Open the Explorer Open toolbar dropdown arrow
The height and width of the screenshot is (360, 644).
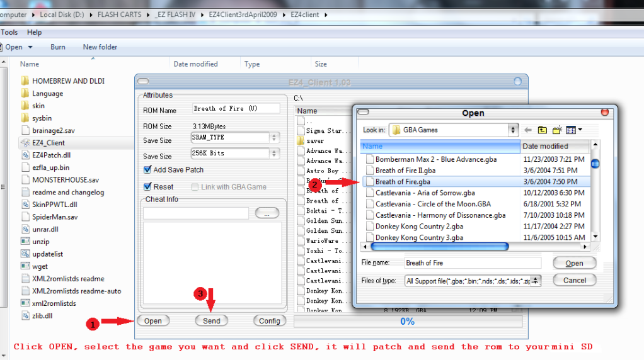(x=30, y=47)
